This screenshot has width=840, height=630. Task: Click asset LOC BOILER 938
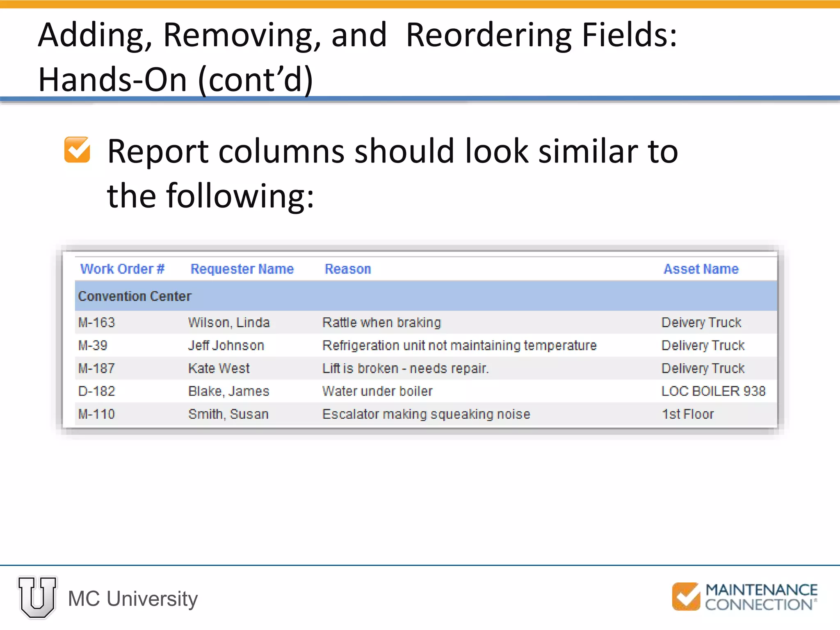click(714, 391)
